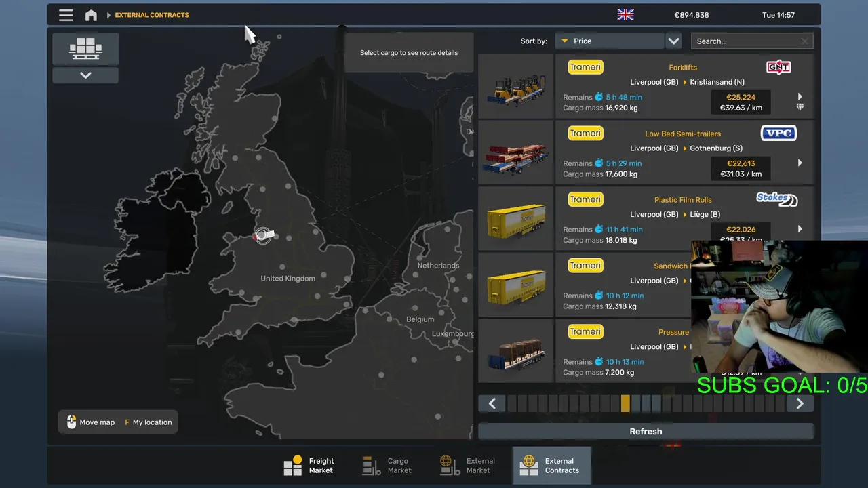
Task: Select the Low Bed Semi-trailers thumbnail
Action: (x=516, y=152)
